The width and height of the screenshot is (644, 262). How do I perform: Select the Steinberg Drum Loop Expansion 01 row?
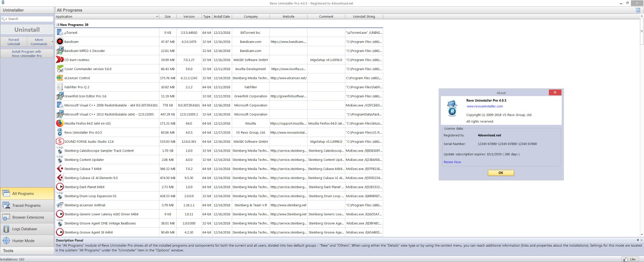coord(219,196)
